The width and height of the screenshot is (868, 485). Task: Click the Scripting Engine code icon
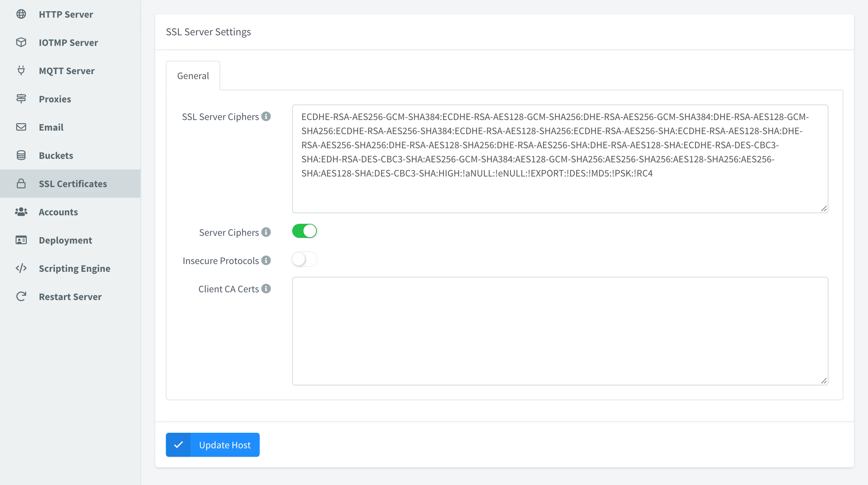click(21, 268)
